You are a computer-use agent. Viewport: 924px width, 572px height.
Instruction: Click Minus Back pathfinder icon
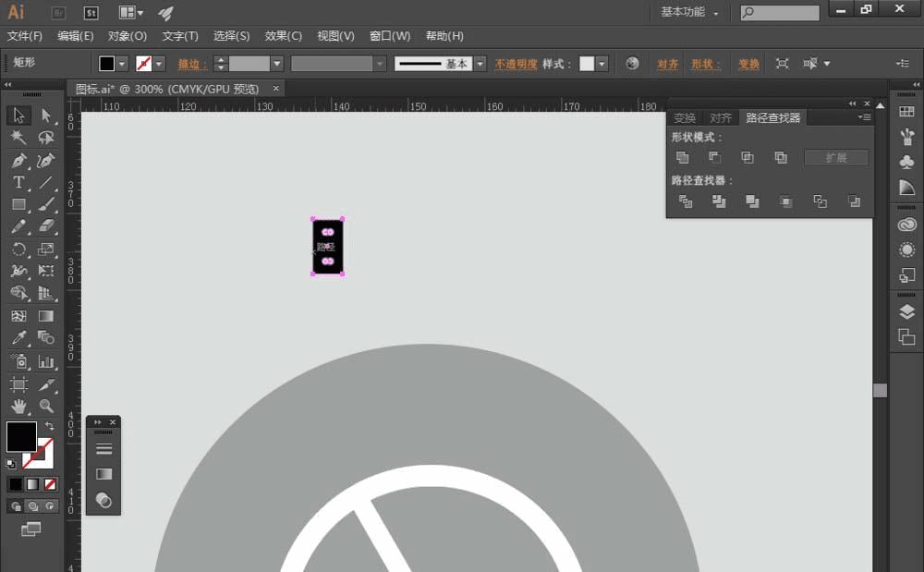point(854,201)
